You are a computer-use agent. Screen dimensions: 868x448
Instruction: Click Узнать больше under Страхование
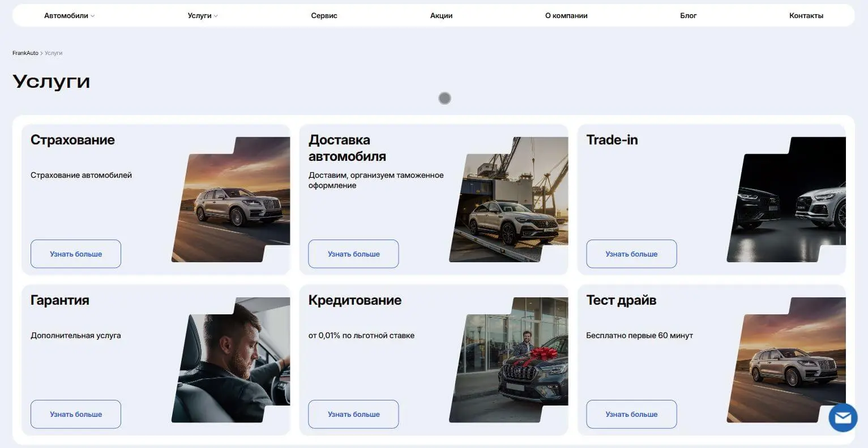coord(76,254)
